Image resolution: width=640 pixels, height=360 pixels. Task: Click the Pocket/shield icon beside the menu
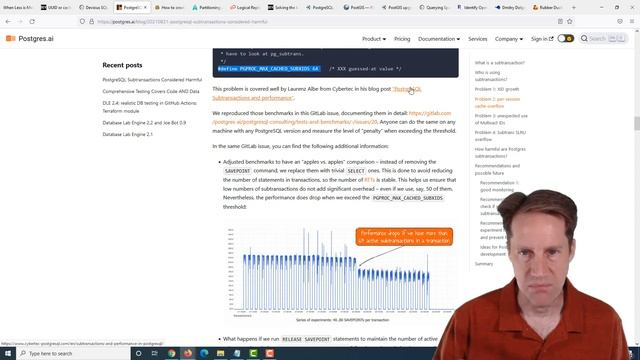coord(620,22)
